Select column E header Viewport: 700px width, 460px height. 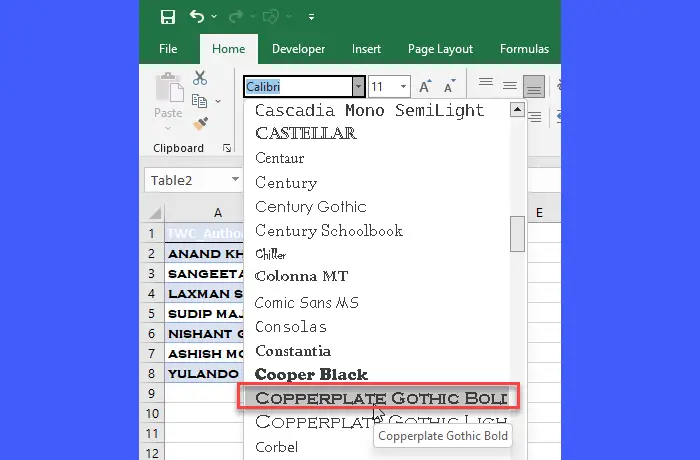[539, 213]
